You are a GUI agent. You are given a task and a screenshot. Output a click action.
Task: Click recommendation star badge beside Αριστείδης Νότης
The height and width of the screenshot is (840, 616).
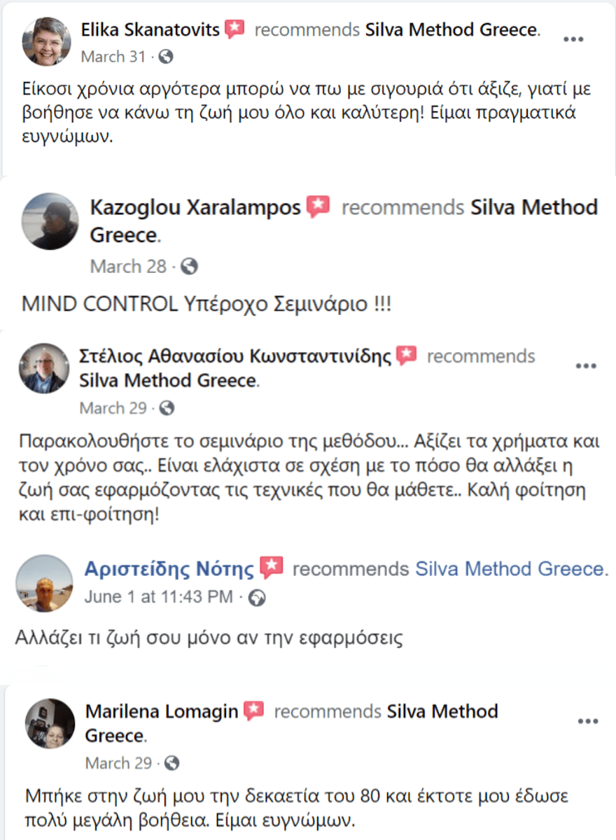click(272, 568)
